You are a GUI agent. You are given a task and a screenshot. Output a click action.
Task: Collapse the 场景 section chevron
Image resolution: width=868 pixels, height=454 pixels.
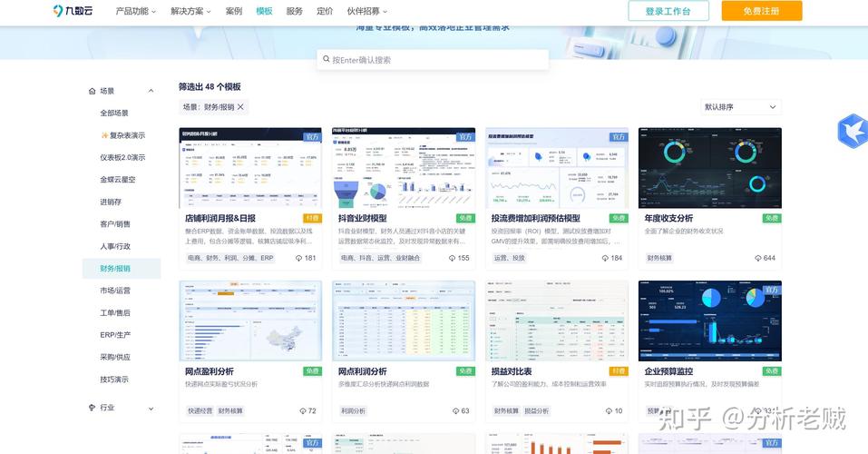[151, 91]
